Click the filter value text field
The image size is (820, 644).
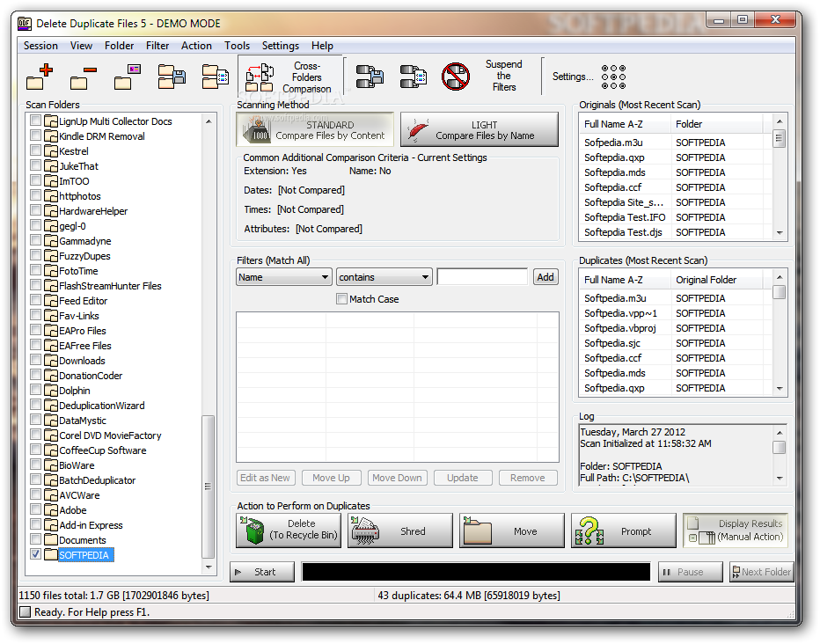point(482,277)
